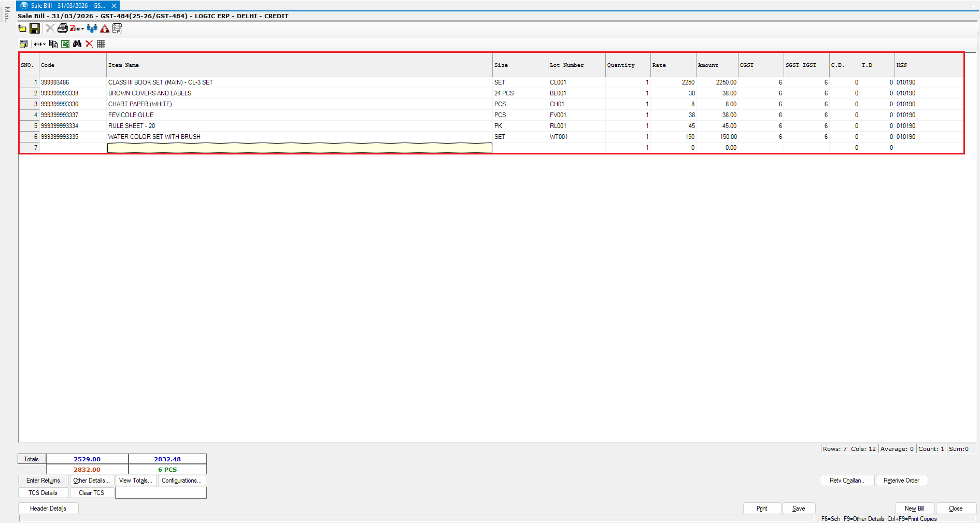Viewport: 980px width, 523px height.
Task: Click the copy documents icon
Action: (x=53, y=44)
